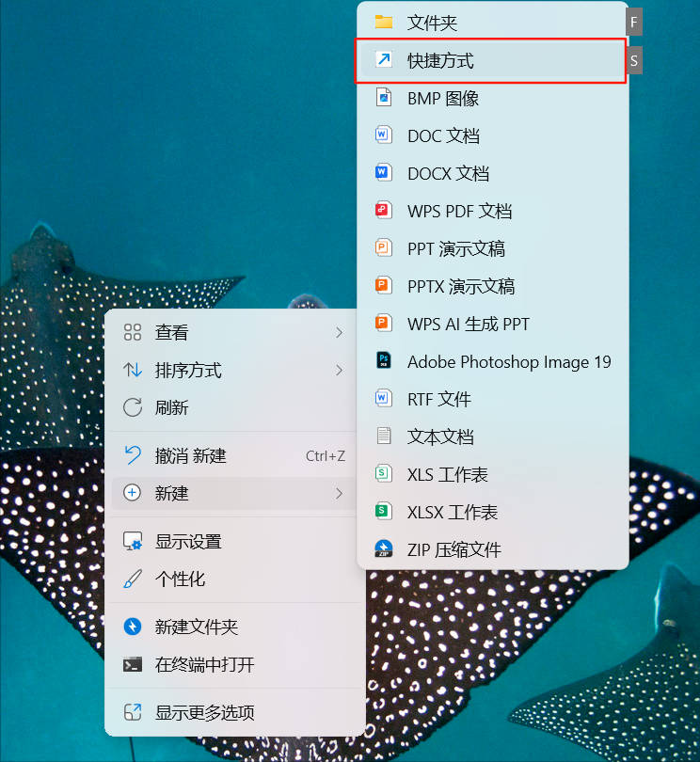Click the blue lightning icon beside 新建文件夹
Image resolution: width=700 pixels, height=762 pixels.
(133, 627)
